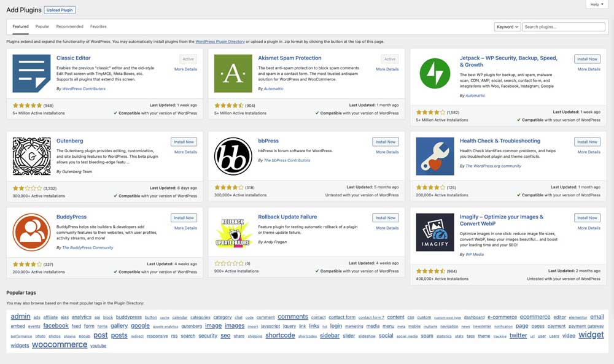The width and height of the screenshot is (614, 364).
Task: Select the Health Check wrench icon
Action: tap(435, 156)
